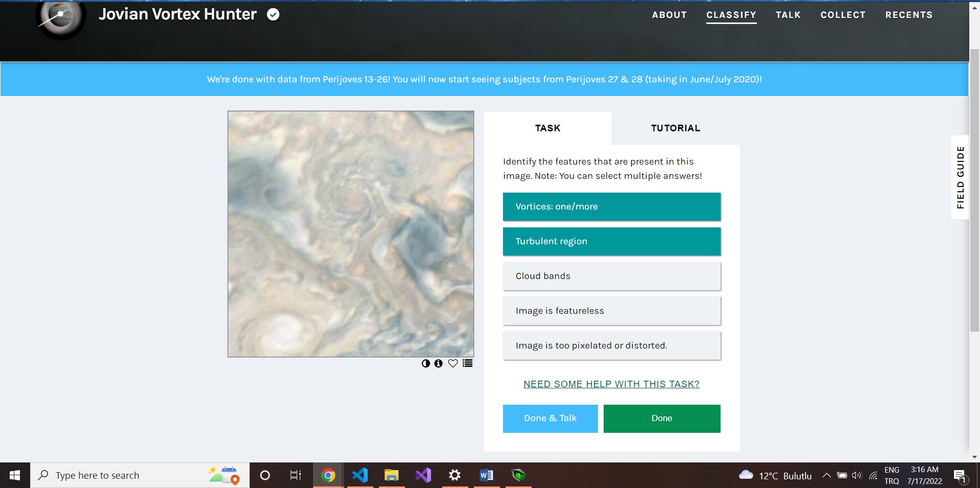Expand the Field Guide side panel
The image size is (980, 488).
pyautogui.click(x=960, y=177)
